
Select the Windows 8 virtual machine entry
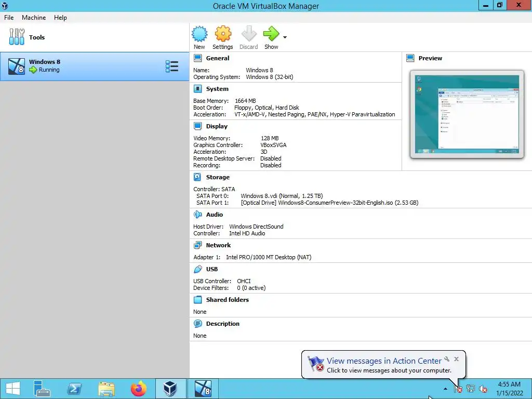tap(95, 66)
